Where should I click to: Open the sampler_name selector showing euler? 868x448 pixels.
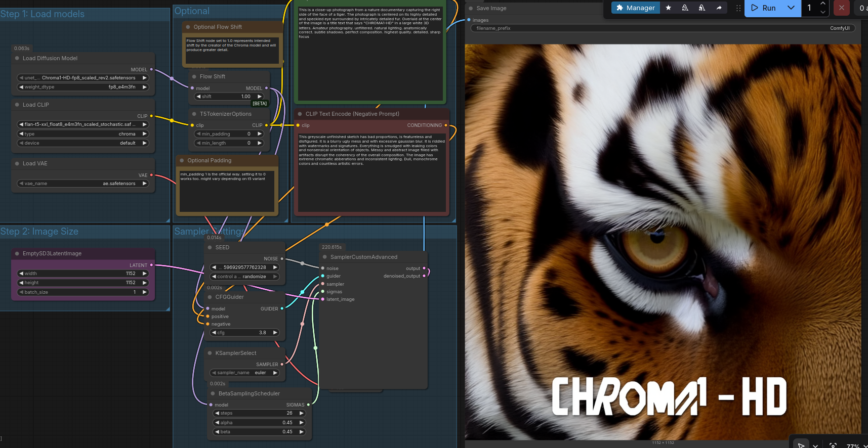244,373
